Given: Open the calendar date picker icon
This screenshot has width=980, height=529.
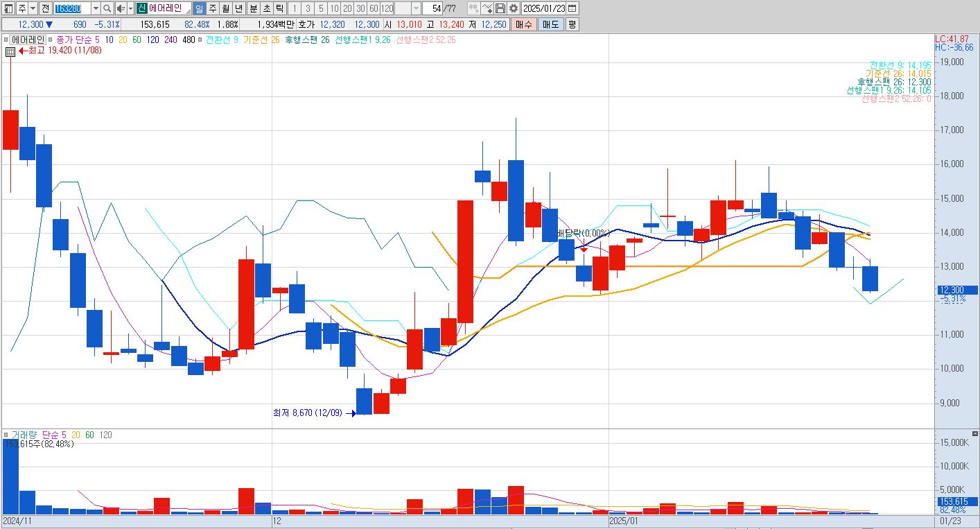Looking at the screenshot, I should tap(572, 8).
